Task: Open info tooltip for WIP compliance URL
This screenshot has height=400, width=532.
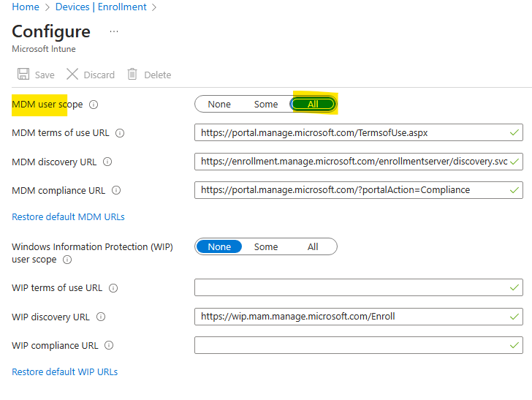Action: (109, 345)
